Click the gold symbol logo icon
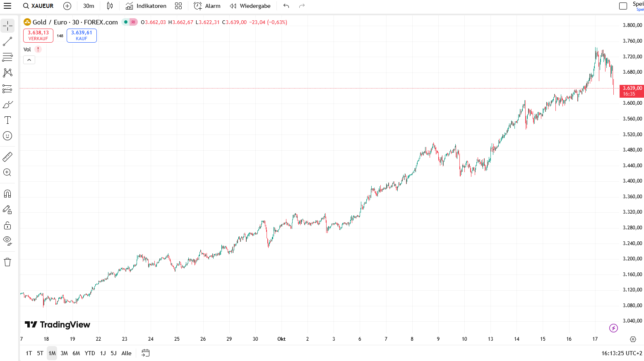Screen dimensions: 644x361 (x=27, y=22)
